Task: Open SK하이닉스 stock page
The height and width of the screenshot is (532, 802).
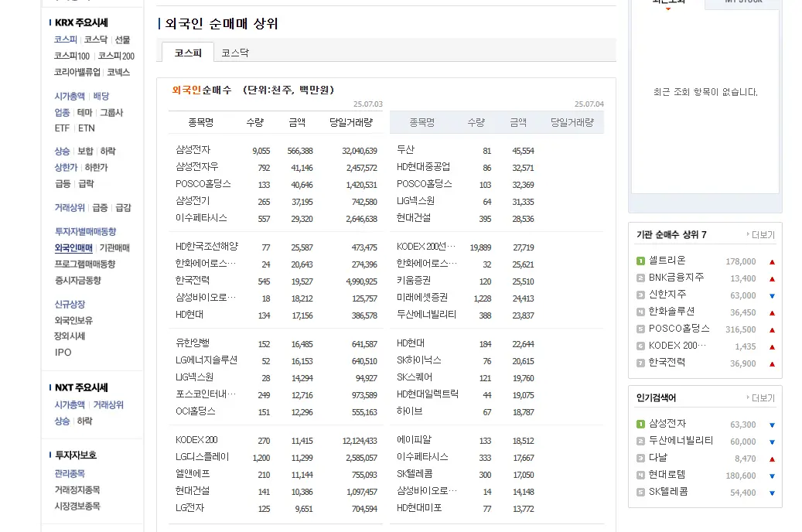Action: tap(419, 360)
